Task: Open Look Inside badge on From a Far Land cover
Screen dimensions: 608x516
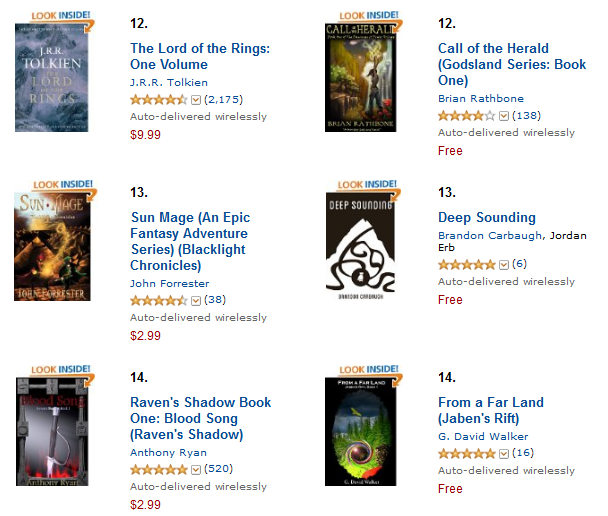Action: point(370,371)
